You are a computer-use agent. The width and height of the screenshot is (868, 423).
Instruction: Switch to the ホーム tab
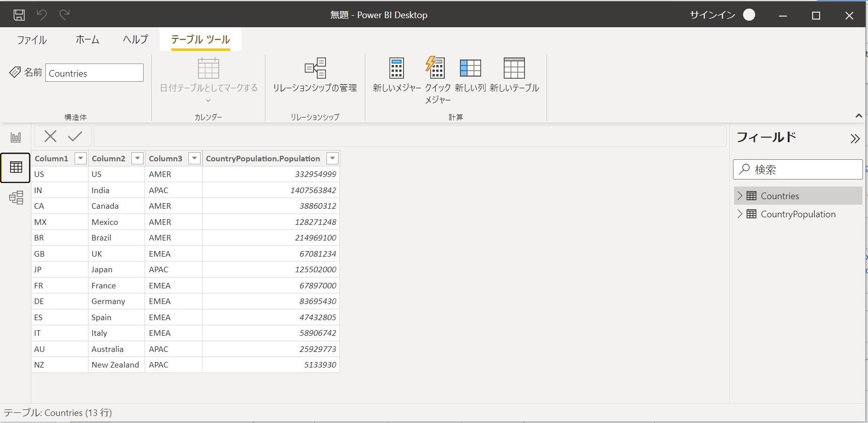point(87,40)
